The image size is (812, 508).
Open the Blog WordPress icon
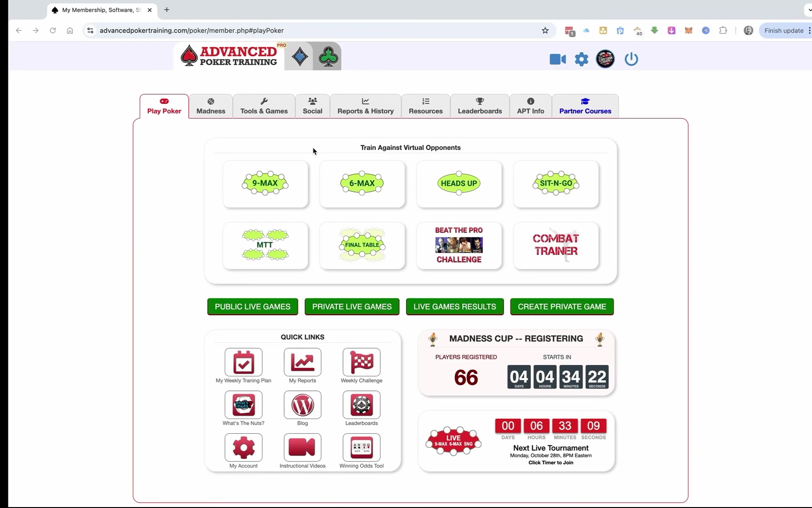303,405
